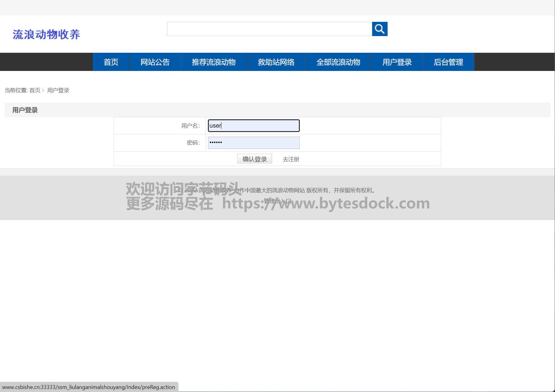
Task: Click 用户登录 in the navigation bar
Action: [397, 62]
